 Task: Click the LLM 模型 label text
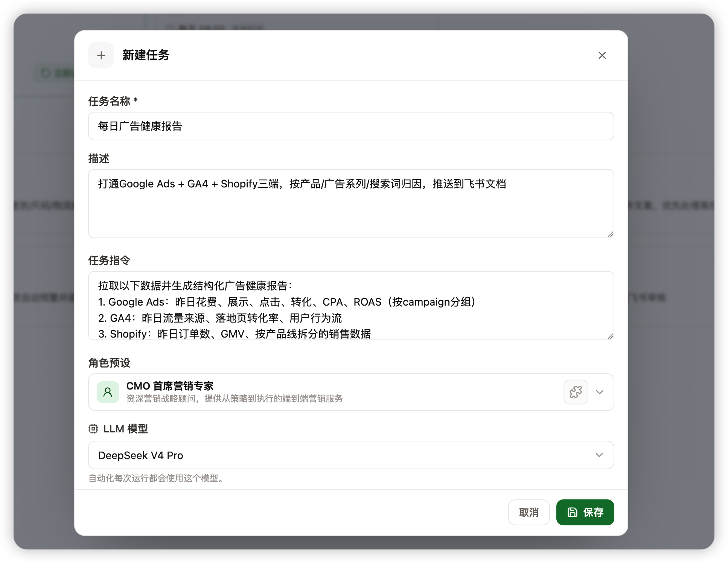[x=125, y=429]
